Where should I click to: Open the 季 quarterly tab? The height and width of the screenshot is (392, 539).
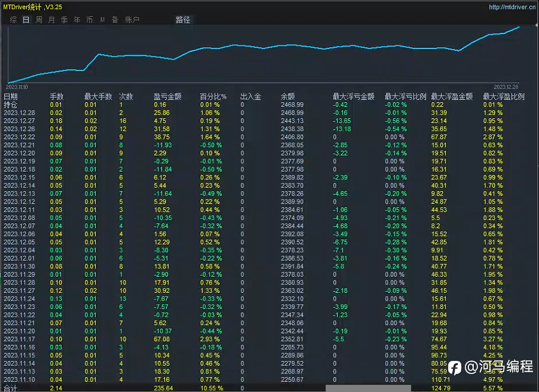tap(64, 20)
